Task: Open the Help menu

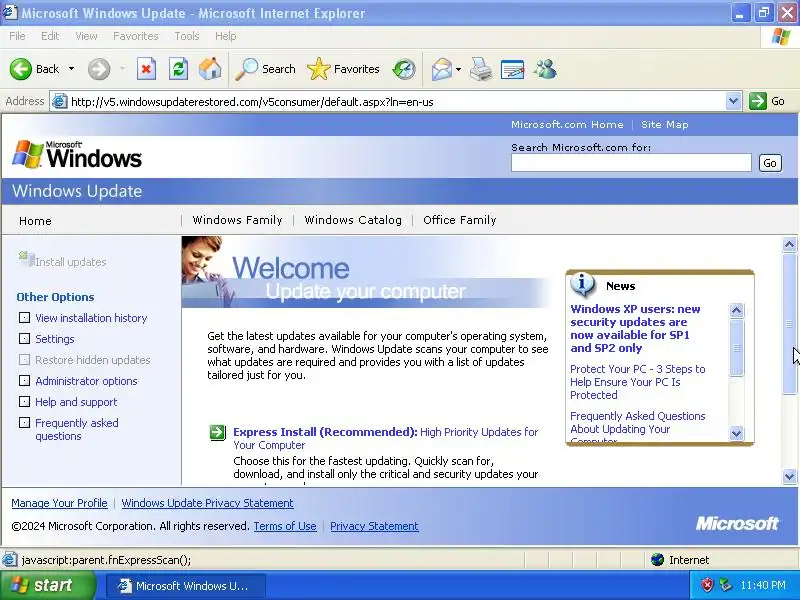Action: click(226, 36)
